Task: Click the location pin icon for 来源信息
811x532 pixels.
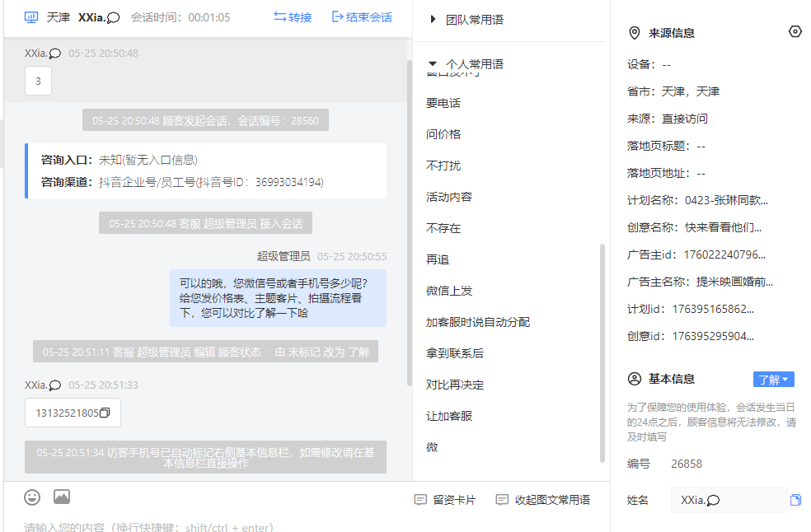Action: pyautogui.click(x=634, y=33)
